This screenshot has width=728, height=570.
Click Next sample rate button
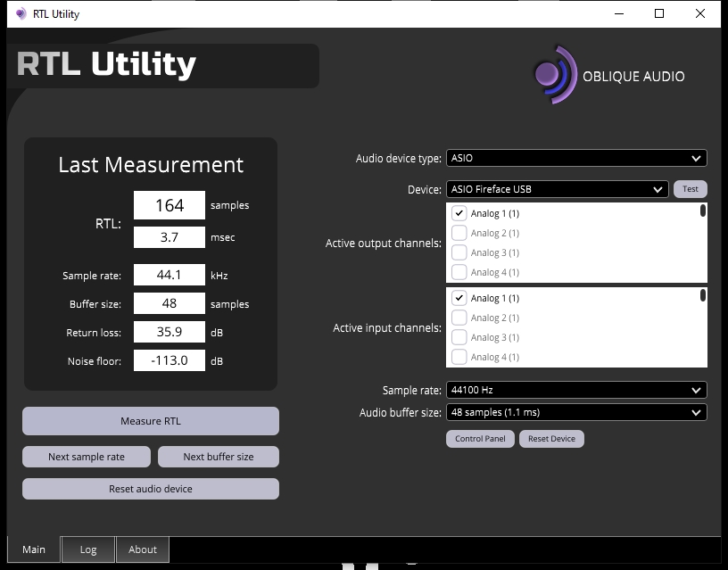click(x=87, y=457)
